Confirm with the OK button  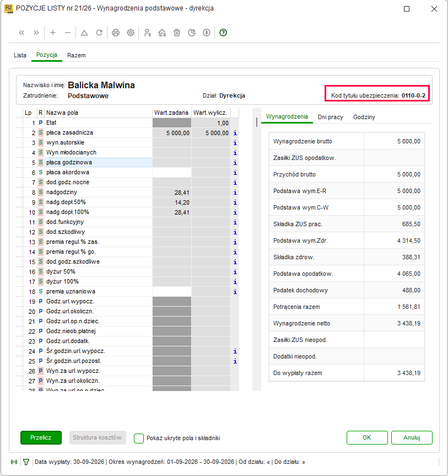367,438
